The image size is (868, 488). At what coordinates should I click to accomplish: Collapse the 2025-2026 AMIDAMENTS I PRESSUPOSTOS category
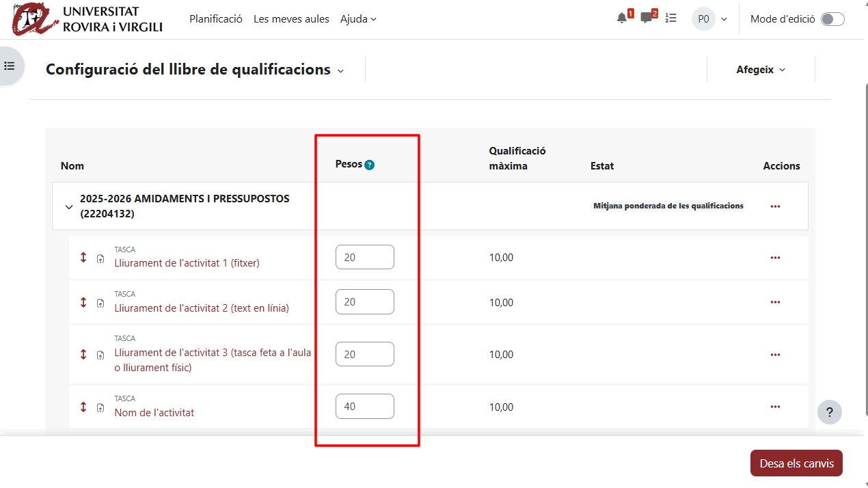pyautogui.click(x=68, y=207)
